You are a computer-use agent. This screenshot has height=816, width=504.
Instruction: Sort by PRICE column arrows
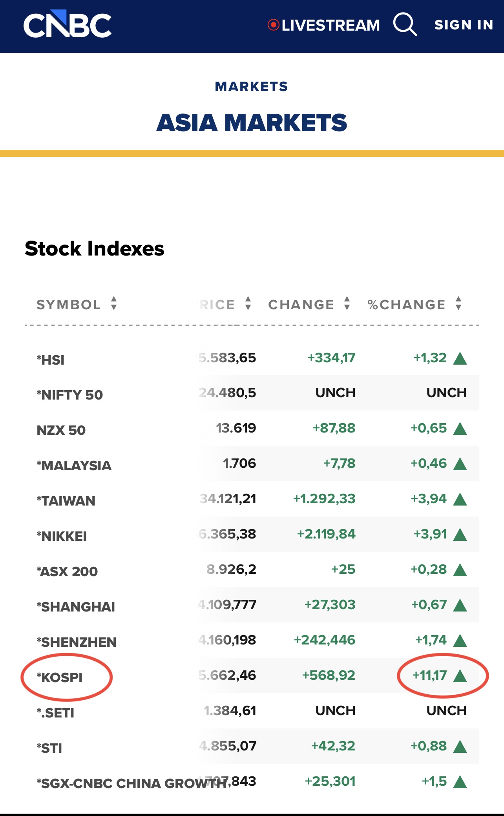click(248, 303)
